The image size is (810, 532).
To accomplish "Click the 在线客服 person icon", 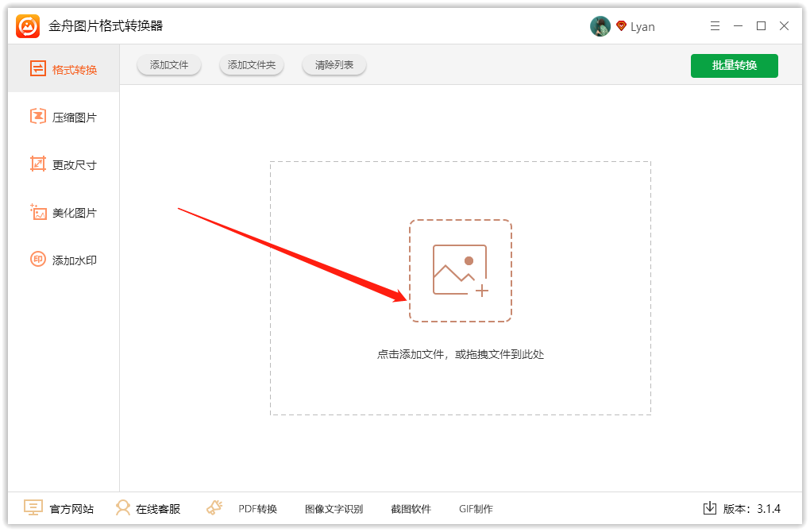I will click(123, 507).
